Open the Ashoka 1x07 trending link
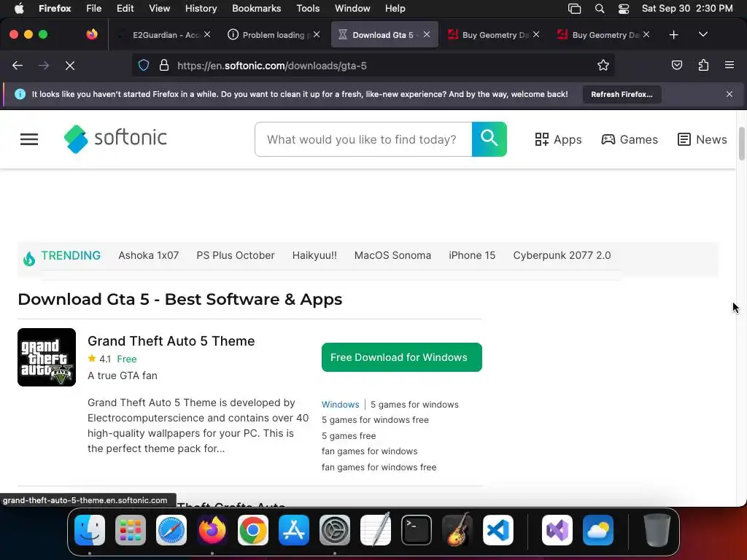The height and width of the screenshot is (560, 747). [149, 255]
